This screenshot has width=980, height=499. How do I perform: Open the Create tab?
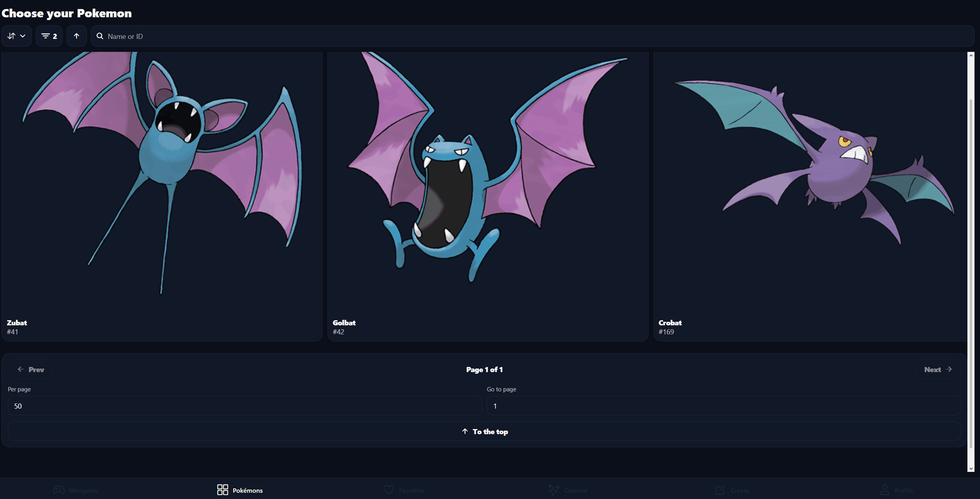point(732,490)
